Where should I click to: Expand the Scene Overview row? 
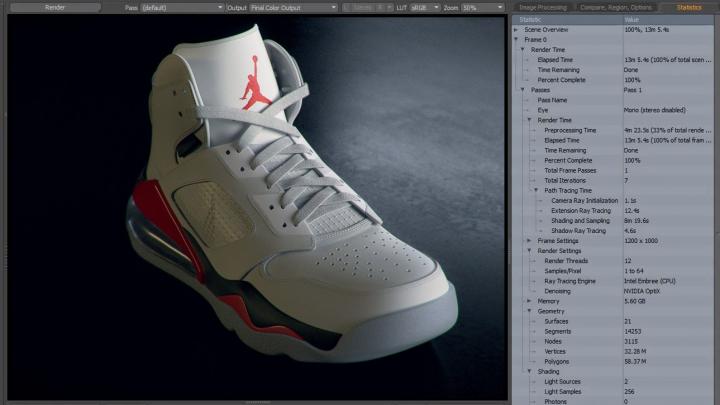[518, 29]
